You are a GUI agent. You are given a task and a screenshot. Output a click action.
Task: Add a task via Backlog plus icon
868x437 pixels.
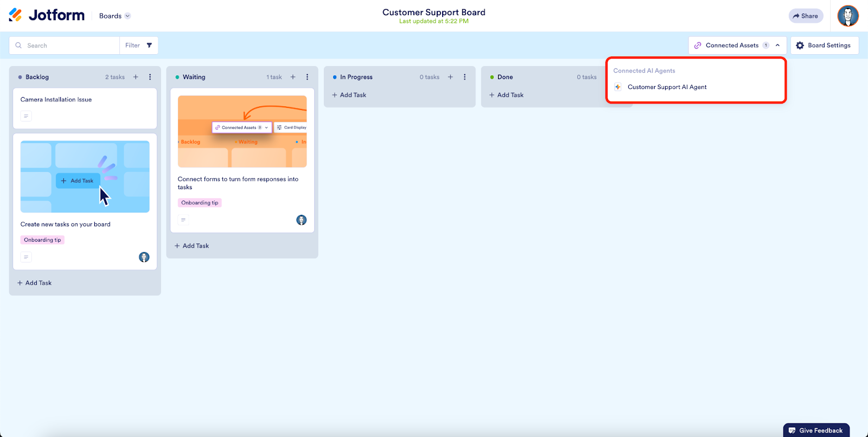(136, 77)
